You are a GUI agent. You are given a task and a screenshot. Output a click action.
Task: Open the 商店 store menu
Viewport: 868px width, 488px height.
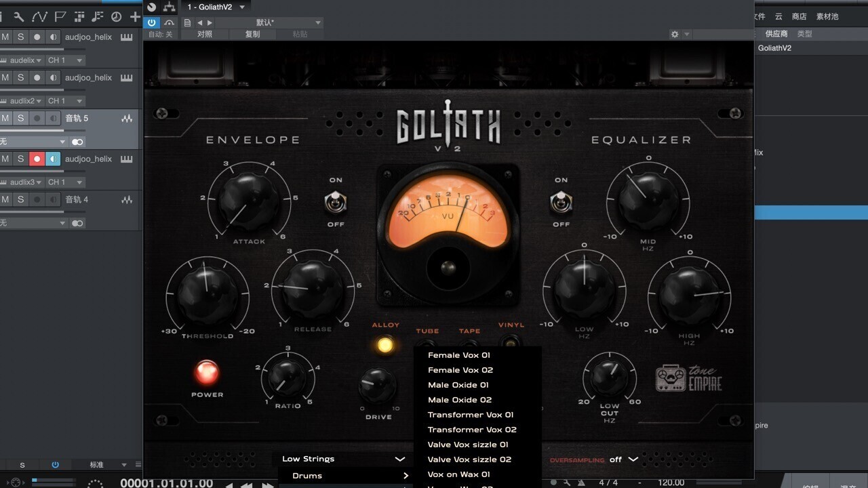800,16
